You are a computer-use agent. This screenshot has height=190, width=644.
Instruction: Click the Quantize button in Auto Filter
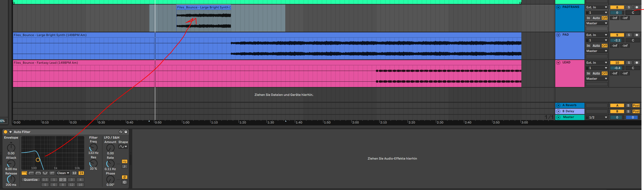click(x=31, y=180)
